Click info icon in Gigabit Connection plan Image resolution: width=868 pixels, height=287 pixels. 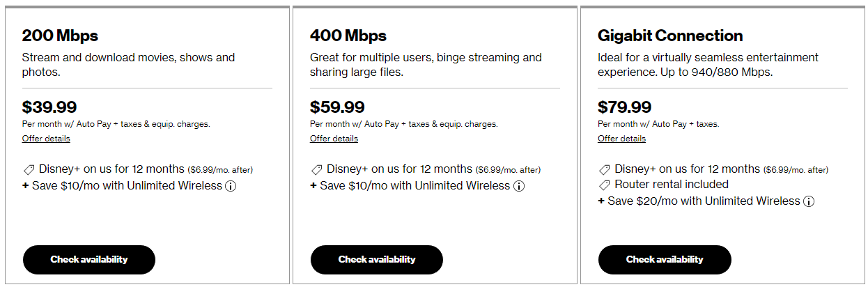[x=809, y=202]
